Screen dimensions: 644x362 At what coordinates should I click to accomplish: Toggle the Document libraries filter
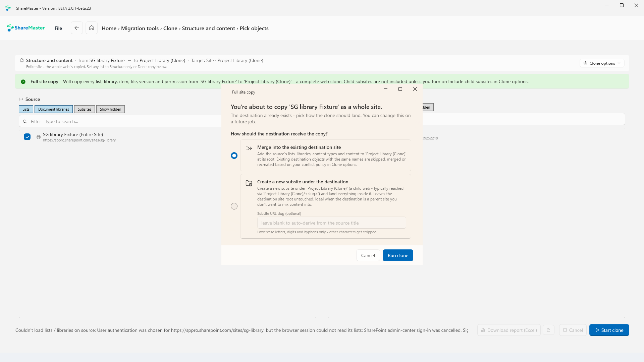54,109
